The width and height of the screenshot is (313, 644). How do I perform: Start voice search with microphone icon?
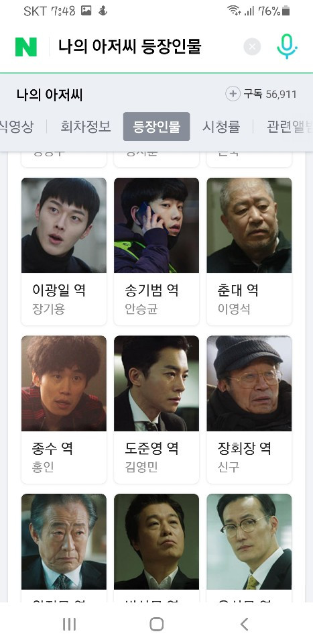[x=287, y=47]
